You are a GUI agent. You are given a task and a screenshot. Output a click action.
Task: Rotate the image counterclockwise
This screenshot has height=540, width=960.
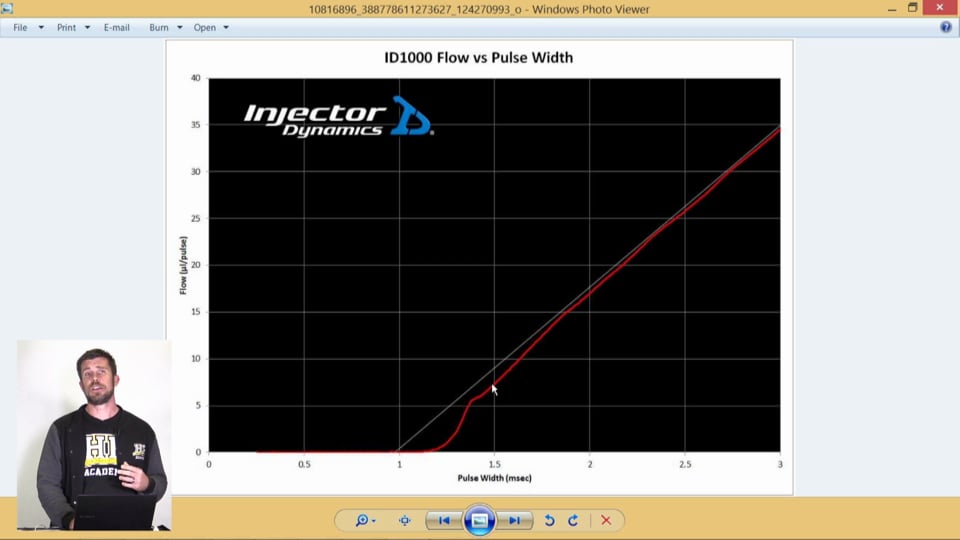[550, 520]
